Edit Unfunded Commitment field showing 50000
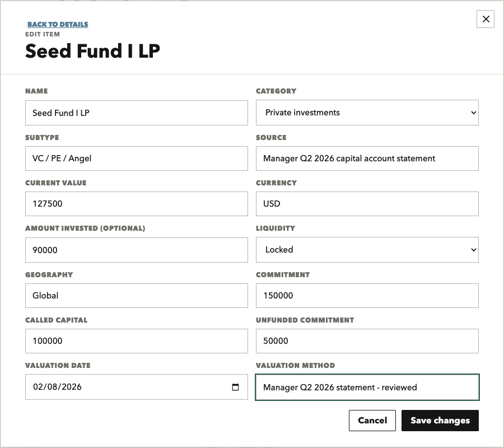Image resolution: width=504 pixels, height=448 pixels. (x=367, y=341)
